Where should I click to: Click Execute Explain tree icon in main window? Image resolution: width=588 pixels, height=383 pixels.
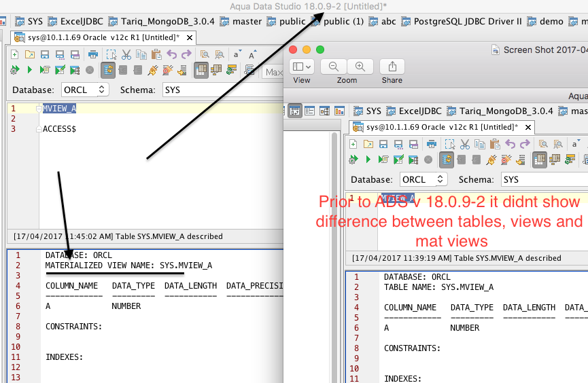[75, 70]
